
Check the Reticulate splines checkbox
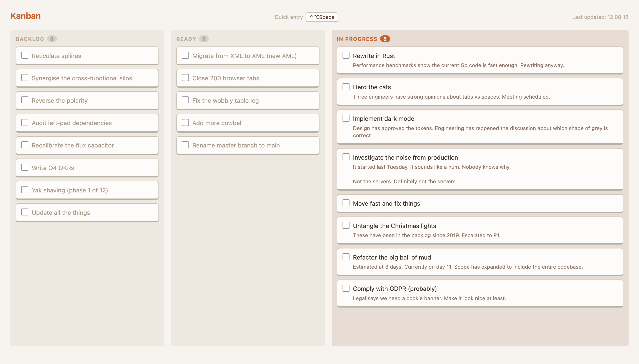tap(25, 55)
